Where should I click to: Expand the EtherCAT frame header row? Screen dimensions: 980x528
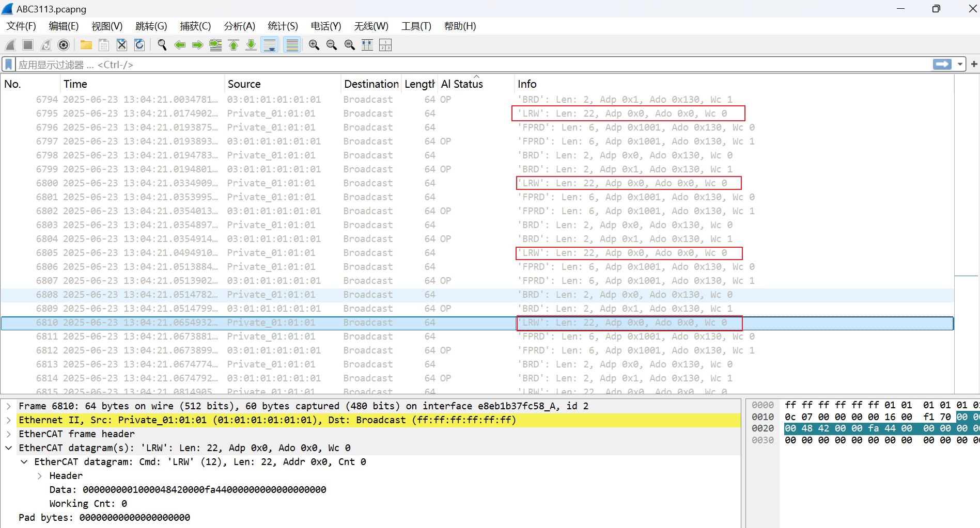point(9,434)
